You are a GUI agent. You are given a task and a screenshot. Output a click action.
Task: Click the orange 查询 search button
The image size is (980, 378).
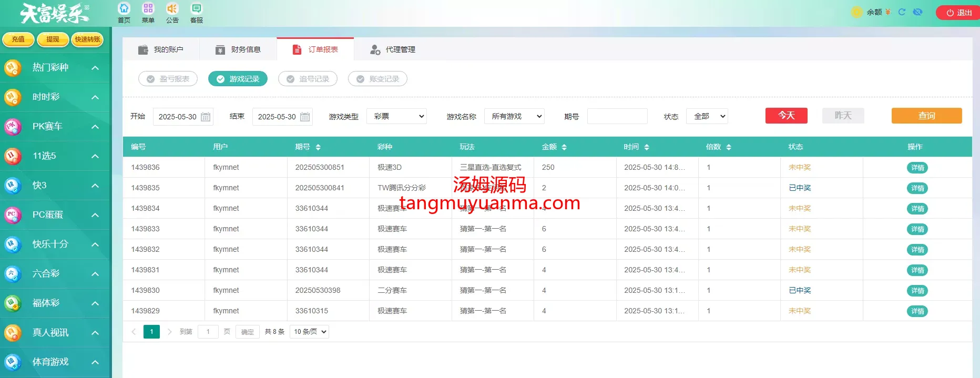926,116
